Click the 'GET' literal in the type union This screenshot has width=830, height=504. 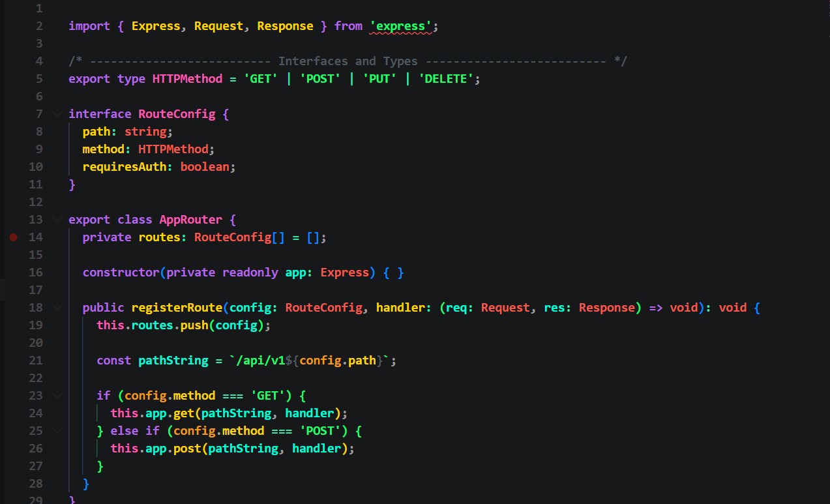[x=260, y=79]
